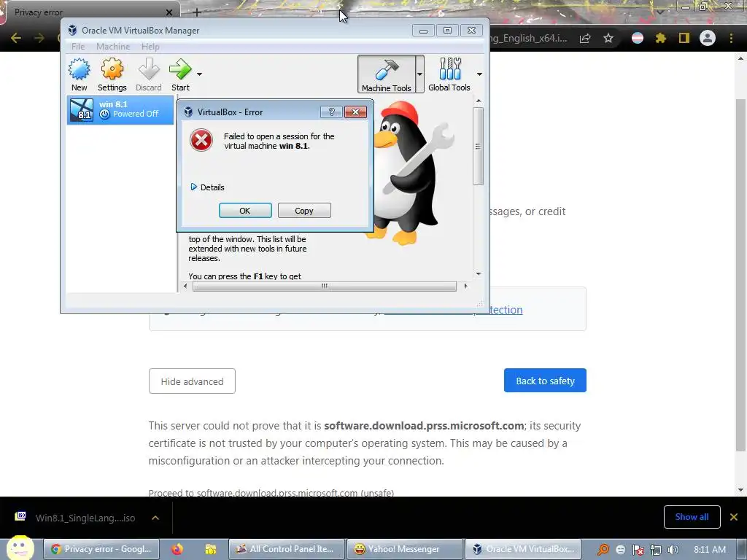Click the network tray icon
The width and height of the screenshot is (747, 560).
656,550
